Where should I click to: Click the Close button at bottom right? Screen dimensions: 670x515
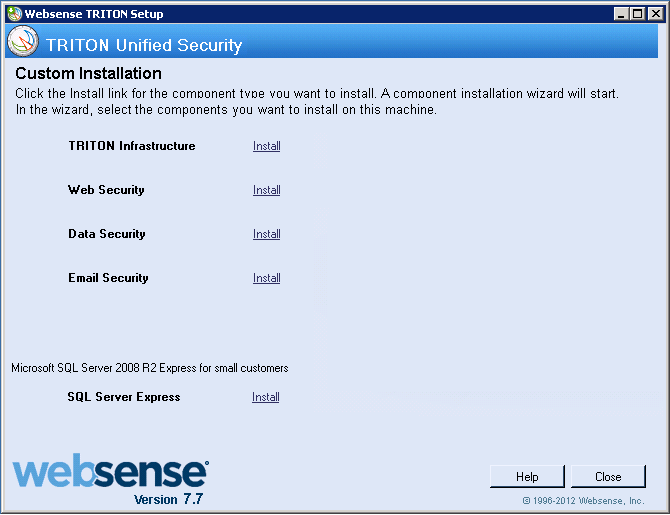click(608, 477)
